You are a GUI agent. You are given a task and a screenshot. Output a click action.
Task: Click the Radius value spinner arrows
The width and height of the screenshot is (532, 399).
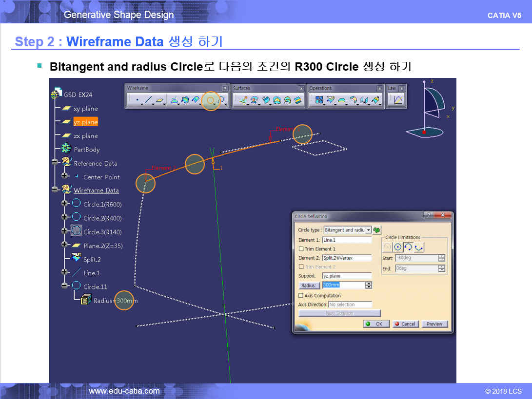click(369, 285)
